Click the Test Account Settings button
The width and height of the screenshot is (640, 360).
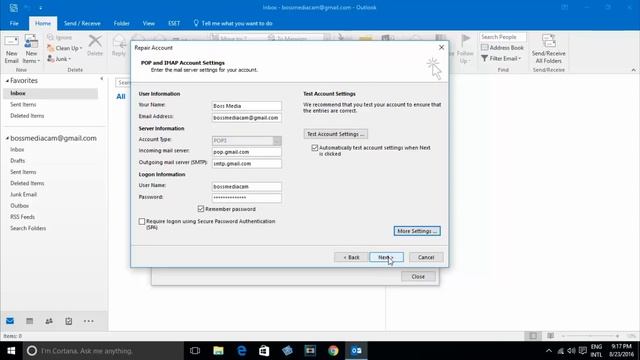[x=336, y=134]
